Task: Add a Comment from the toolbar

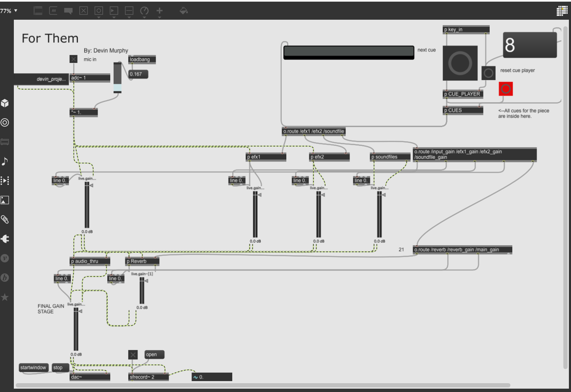Action: coord(68,11)
